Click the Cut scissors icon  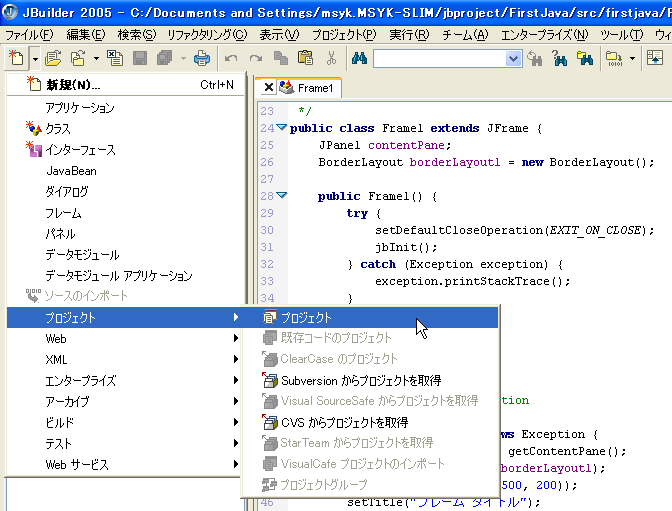[x=331, y=58]
